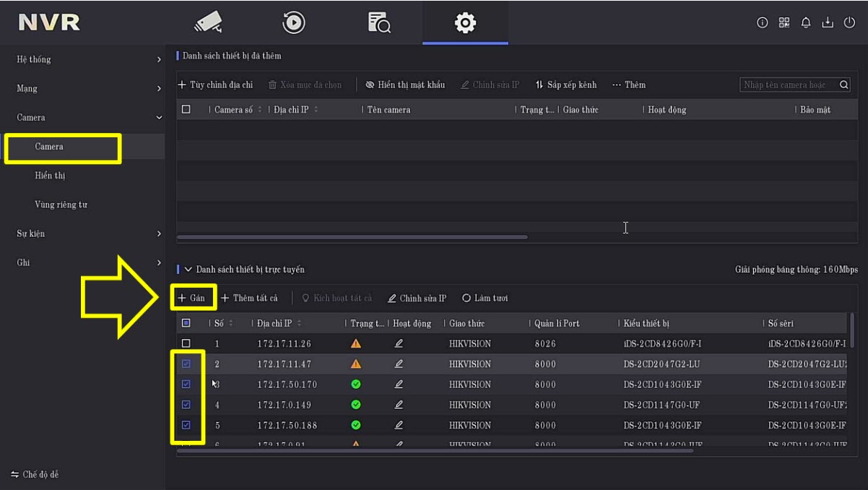The height and width of the screenshot is (490, 868).
Task: Click the power icon
Action: point(850,23)
